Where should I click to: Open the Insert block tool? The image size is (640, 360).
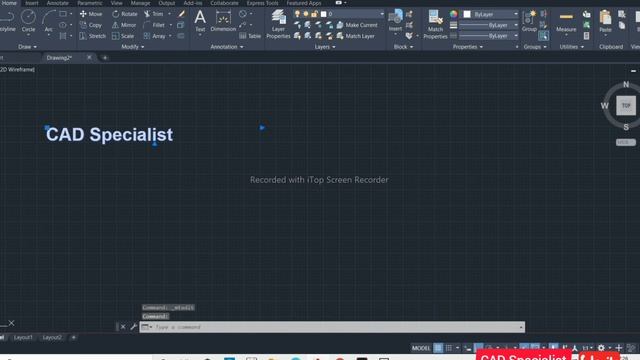[395, 21]
